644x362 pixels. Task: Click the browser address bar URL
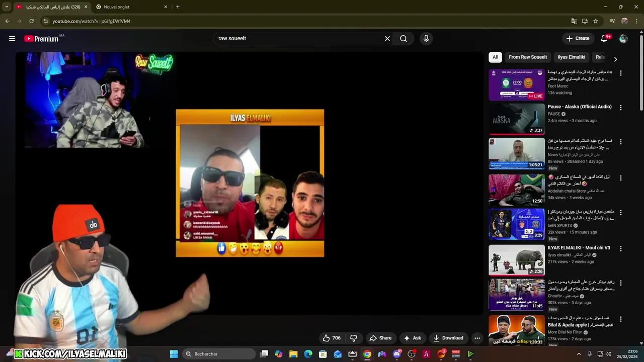tap(92, 21)
